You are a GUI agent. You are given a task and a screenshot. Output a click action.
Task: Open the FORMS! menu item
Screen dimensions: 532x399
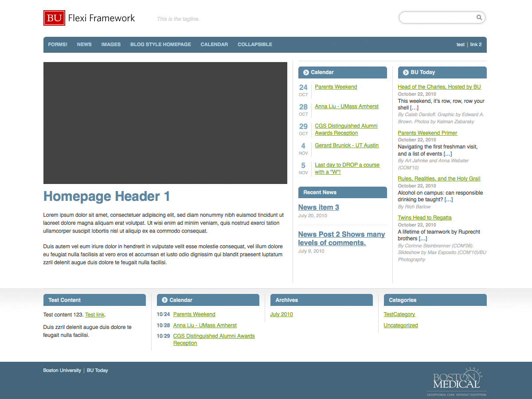58,44
